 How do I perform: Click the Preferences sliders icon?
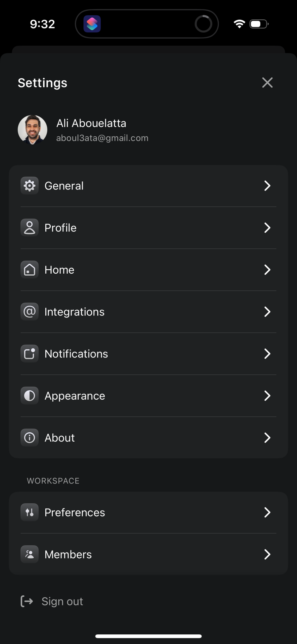[29, 512]
